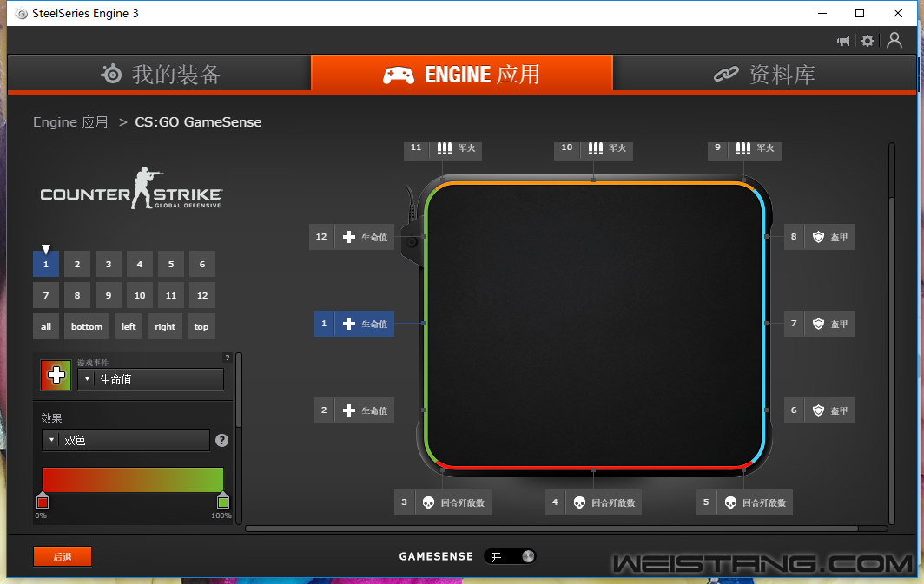Select zone button 3

tap(109, 265)
